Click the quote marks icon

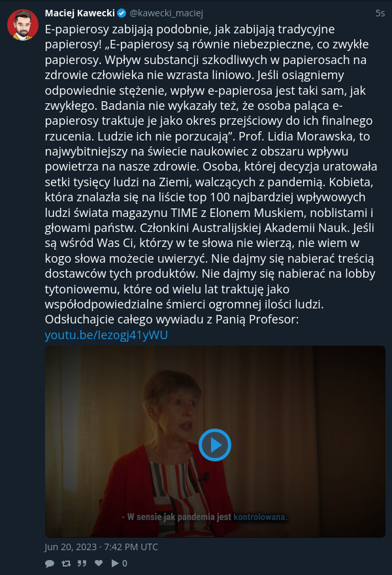(x=82, y=563)
